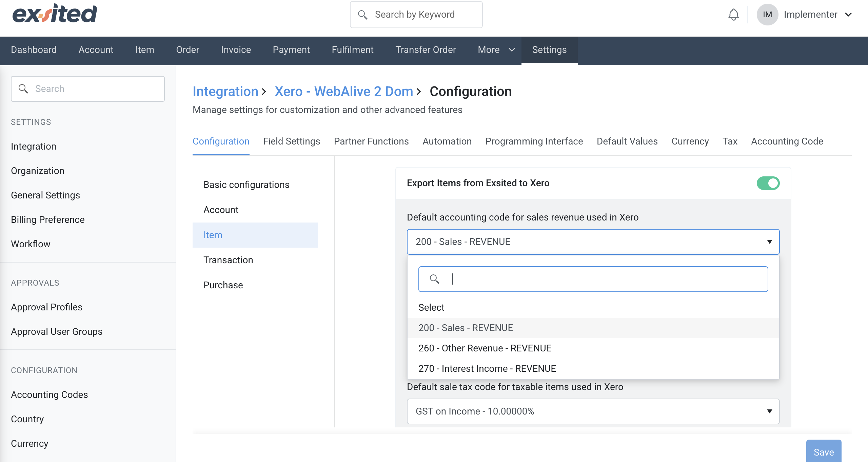868x462 pixels.
Task: Choose 200 - Sales - REVENUE option
Action: click(x=593, y=328)
